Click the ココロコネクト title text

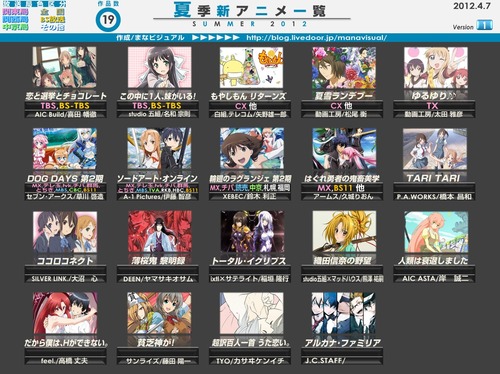coord(65,261)
